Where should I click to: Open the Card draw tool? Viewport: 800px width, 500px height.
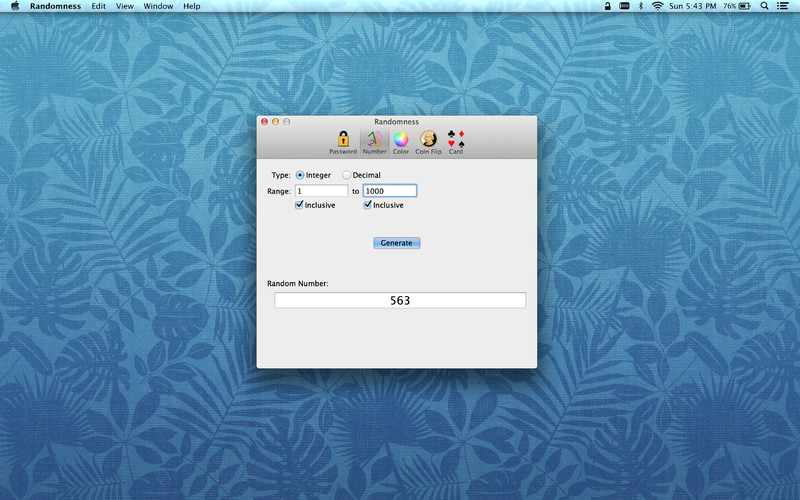456,142
